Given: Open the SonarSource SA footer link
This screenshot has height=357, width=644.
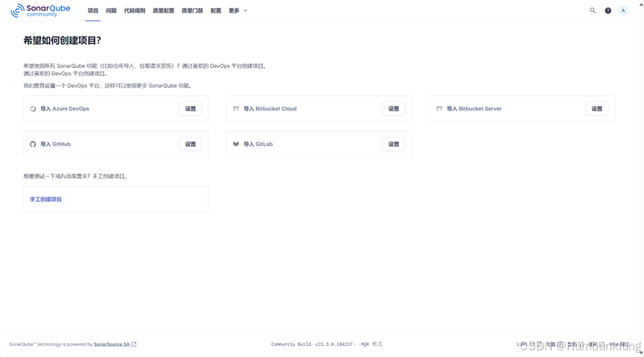Looking at the screenshot, I should pyautogui.click(x=112, y=344).
